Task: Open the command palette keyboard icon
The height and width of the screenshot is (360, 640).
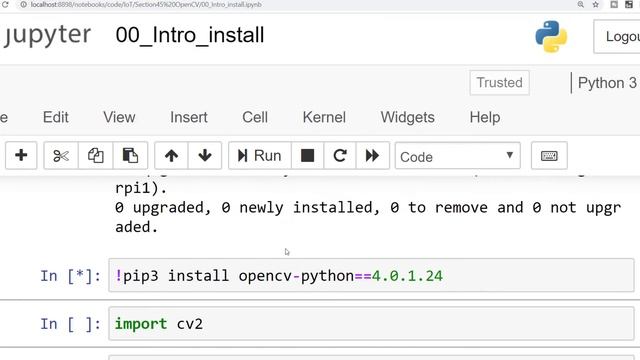Action: 549,156
